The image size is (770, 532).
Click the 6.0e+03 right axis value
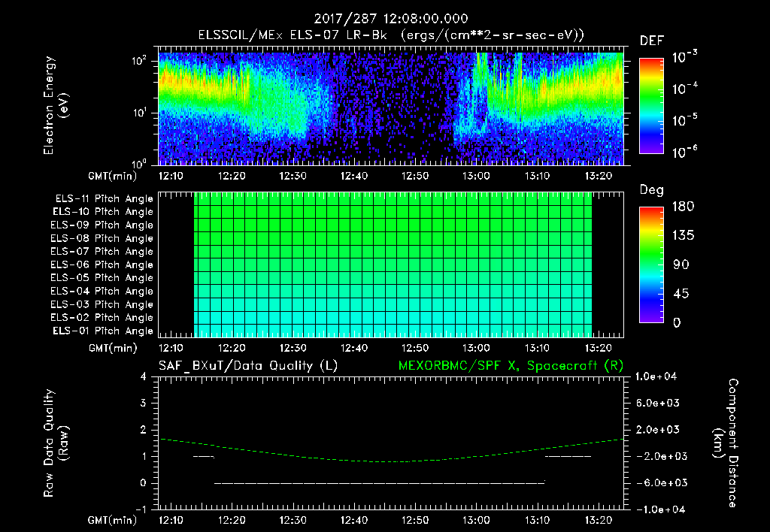(658, 403)
